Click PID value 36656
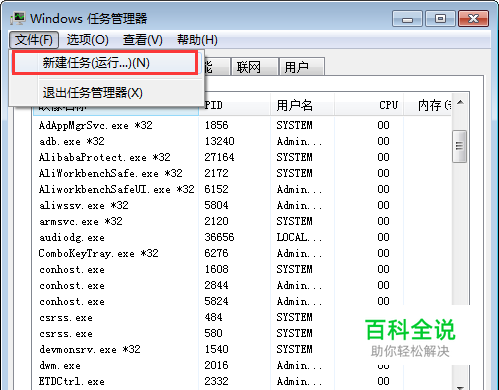The image size is (499, 390). (x=219, y=237)
